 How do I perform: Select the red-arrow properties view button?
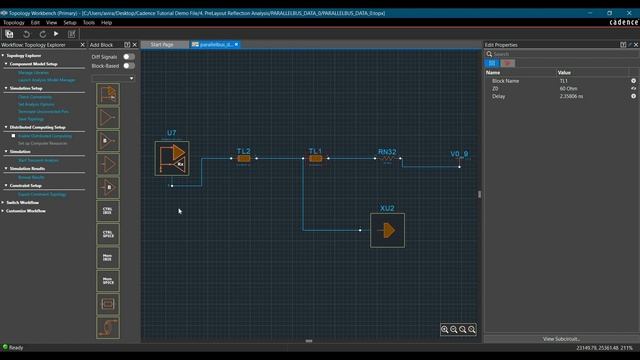point(508,63)
